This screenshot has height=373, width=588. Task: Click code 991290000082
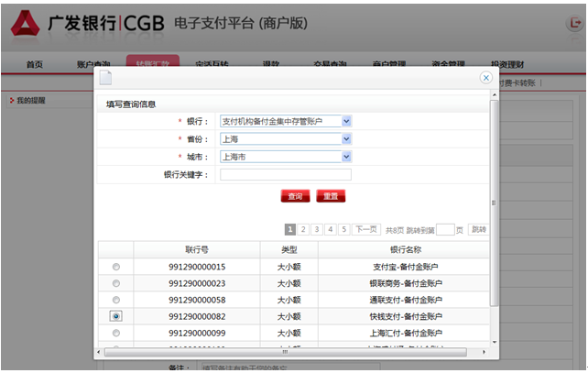tap(197, 316)
